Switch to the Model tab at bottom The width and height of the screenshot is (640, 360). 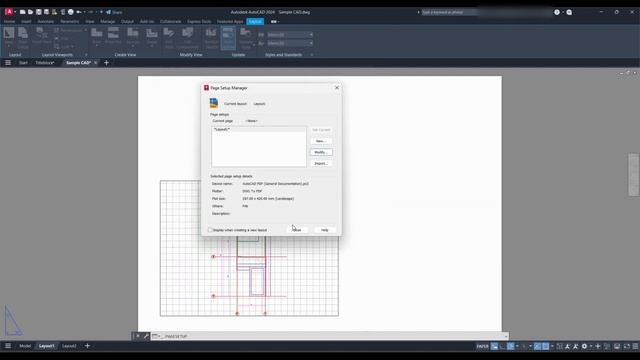(25, 346)
